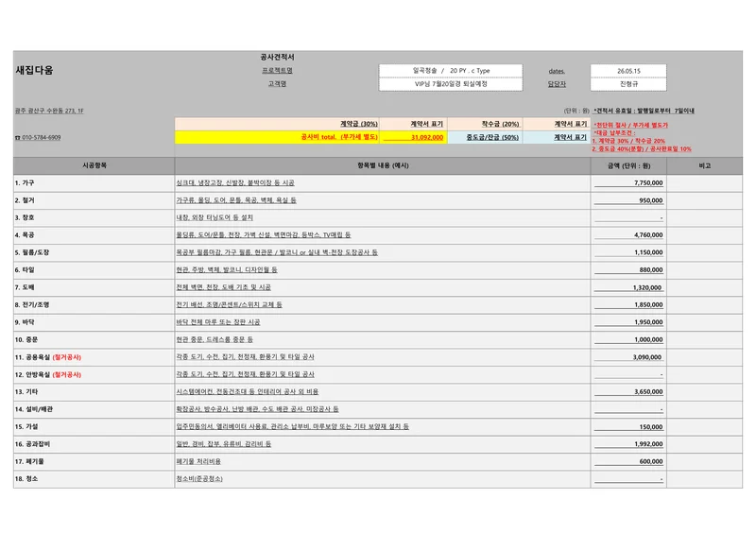Click the 고객명 label
Viewport: 756px width, 534px height.
[277, 84]
